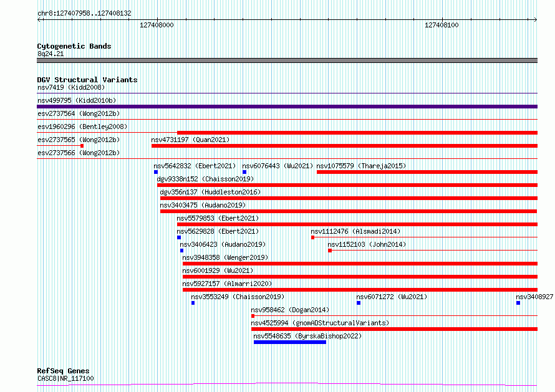The width and height of the screenshot is (555, 392).
Task: Click the nsv7419 (Kidd2008) variant label
Action: (71, 87)
